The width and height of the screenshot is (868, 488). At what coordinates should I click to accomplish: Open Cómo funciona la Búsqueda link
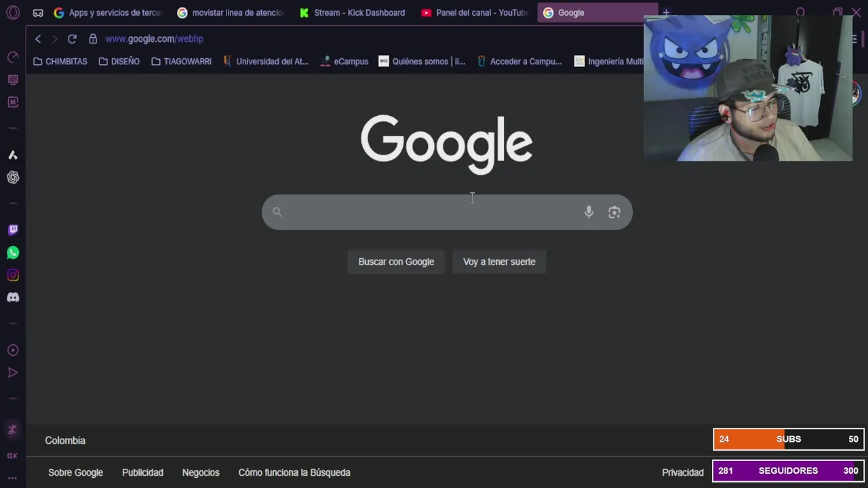click(294, 472)
